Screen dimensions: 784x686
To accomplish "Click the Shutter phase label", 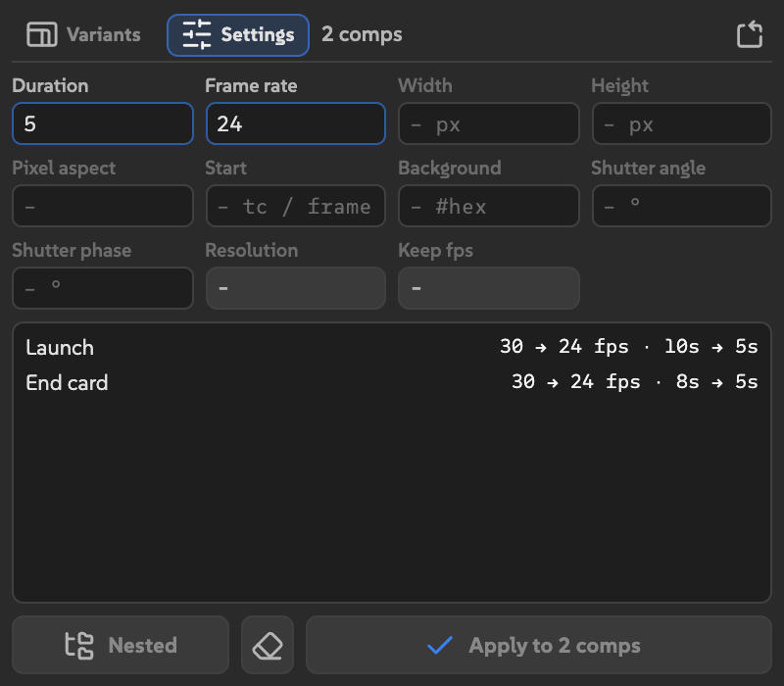I will [x=72, y=251].
